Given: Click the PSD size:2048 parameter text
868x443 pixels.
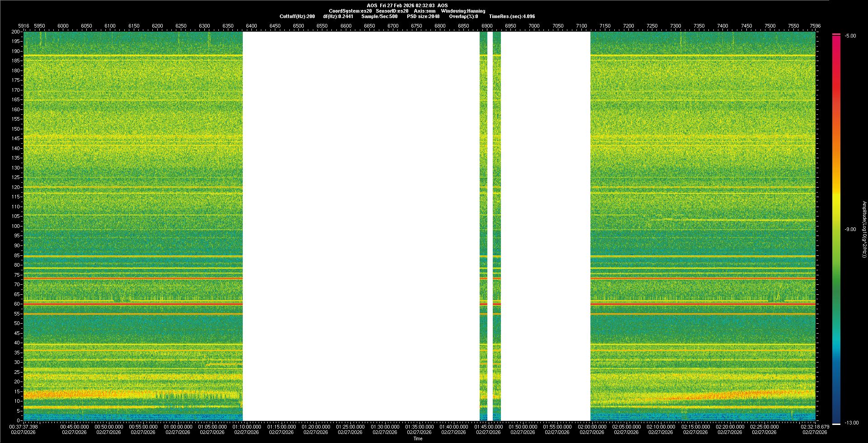Looking at the screenshot, I should click(x=423, y=16).
